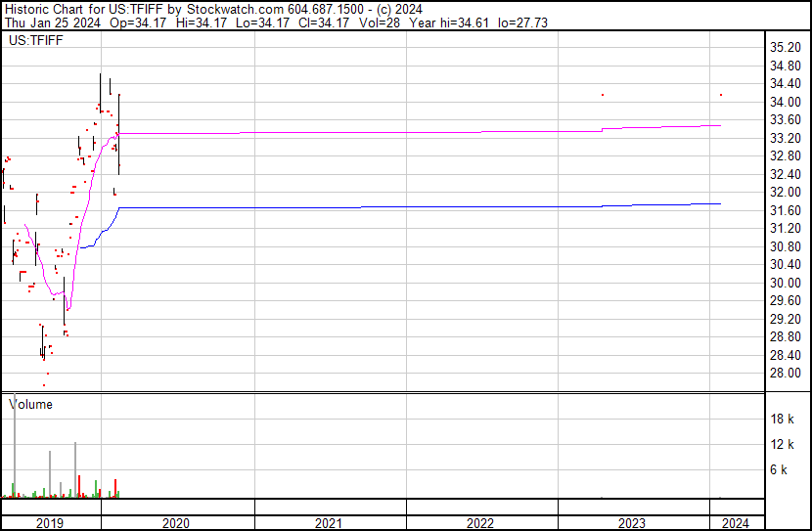The image size is (812, 531).
Task: Click the tallest gray volume bar in 2019
Action: pyautogui.click(x=15, y=446)
